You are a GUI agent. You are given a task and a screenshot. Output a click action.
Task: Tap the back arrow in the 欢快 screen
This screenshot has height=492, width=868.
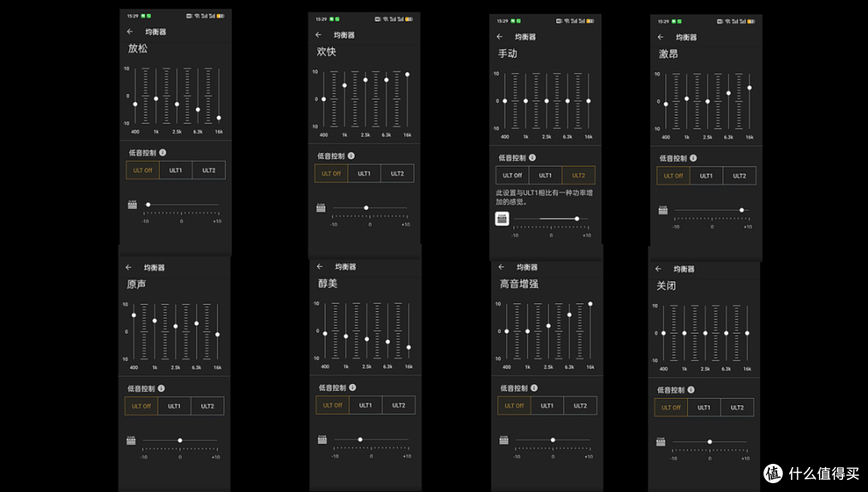[318, 35]
